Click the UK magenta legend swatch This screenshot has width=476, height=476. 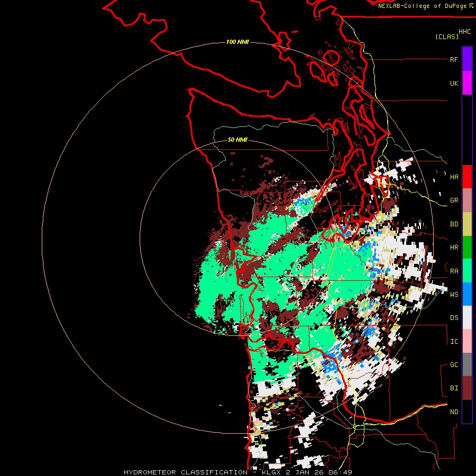click(x=467, y=83)
